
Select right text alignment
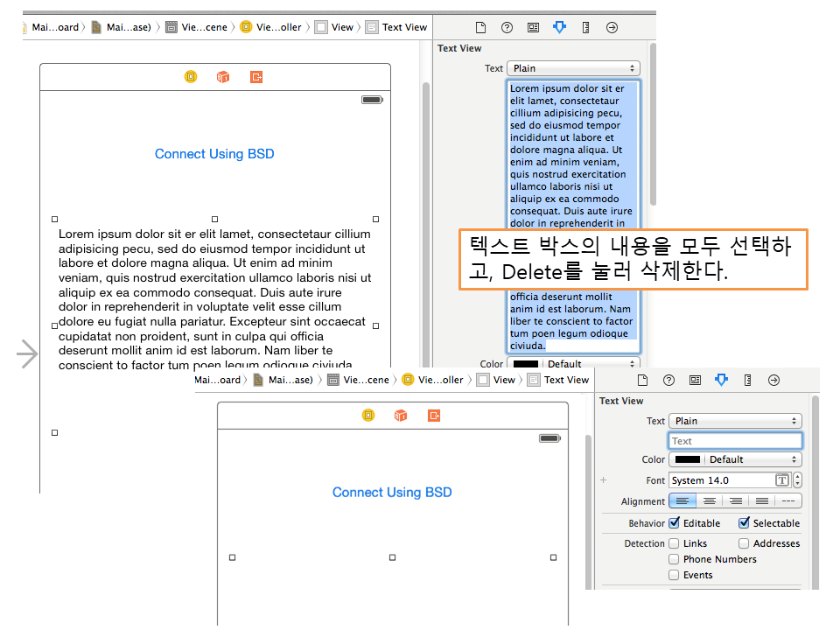pyautogui.click(x=736, y=501)
